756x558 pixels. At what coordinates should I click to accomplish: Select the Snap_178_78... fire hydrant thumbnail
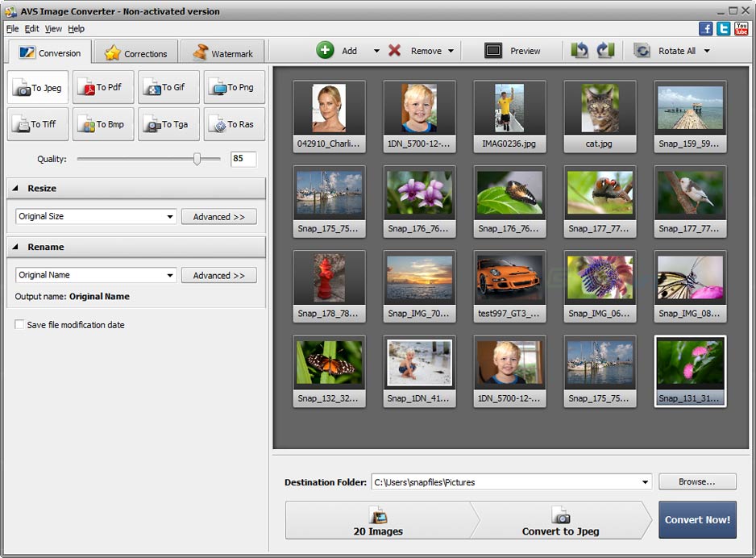click(x=329, y=286)
